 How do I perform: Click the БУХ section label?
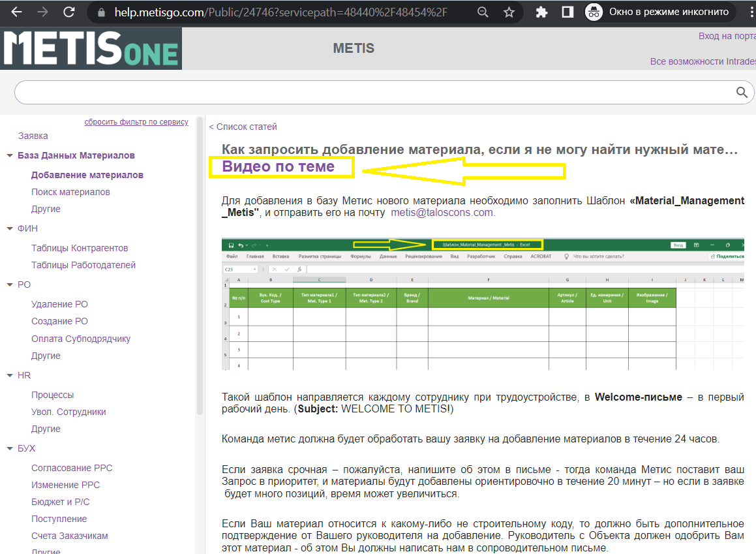[27, 448]
